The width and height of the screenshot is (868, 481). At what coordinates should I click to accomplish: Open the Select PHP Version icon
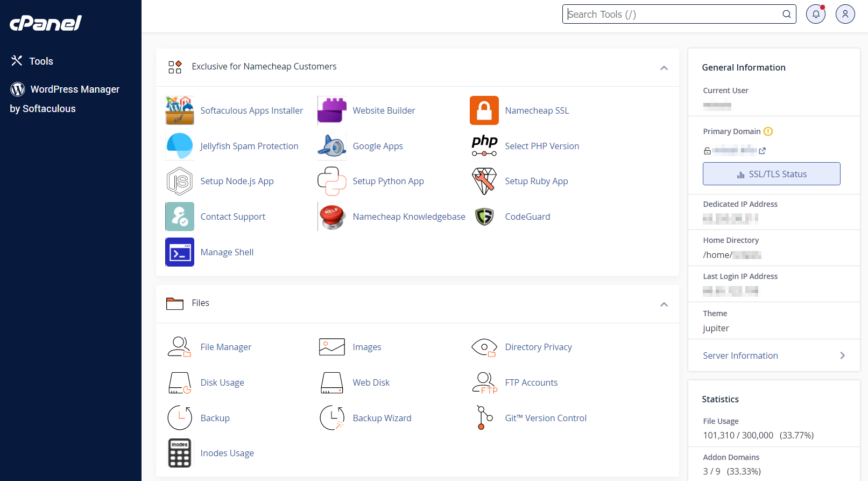pos(484,146)
